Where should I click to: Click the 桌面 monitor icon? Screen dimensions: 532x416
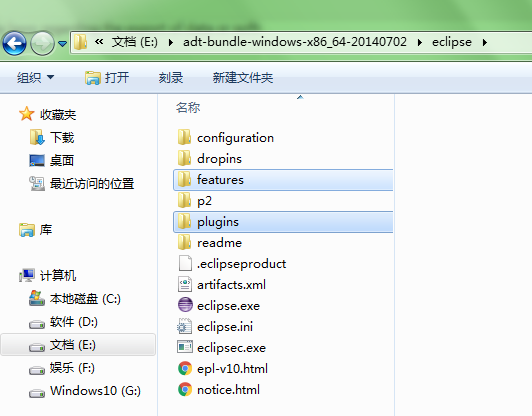pyautogui.click(x=37, y=160)
